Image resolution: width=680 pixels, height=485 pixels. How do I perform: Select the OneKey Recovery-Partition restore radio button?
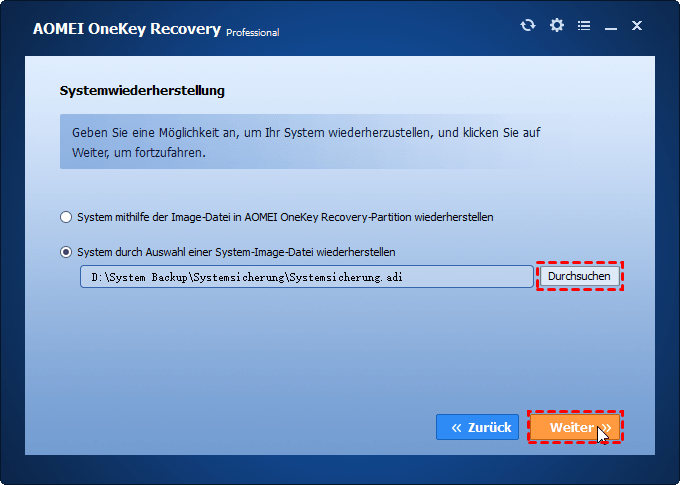tap(66, 217)
